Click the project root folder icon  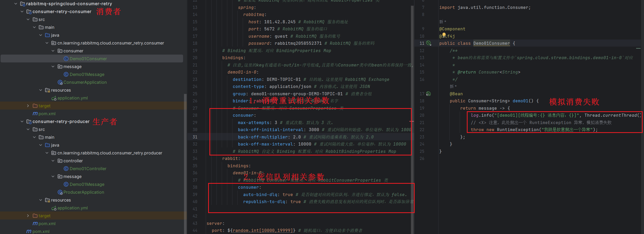pos(23,4)
